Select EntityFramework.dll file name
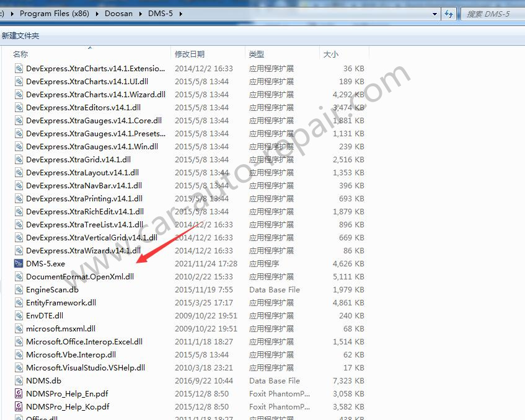This screenshot has height=420, width=525. (x=61, y=303)
